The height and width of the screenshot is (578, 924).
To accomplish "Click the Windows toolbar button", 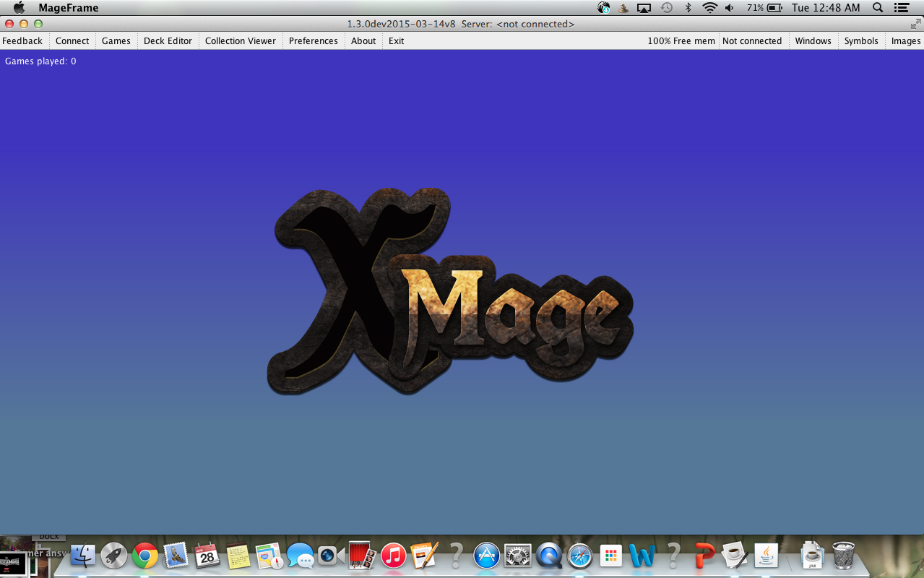I will [x=813, y=41].
